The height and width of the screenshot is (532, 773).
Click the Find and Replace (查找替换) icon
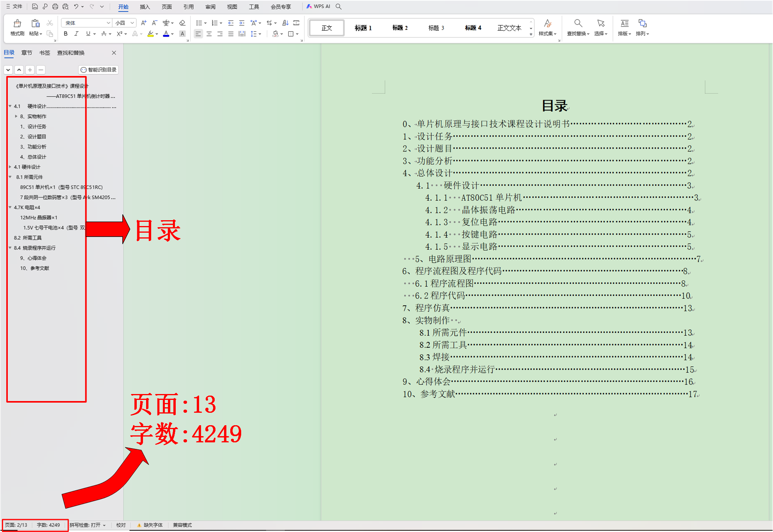pos(578,24)
